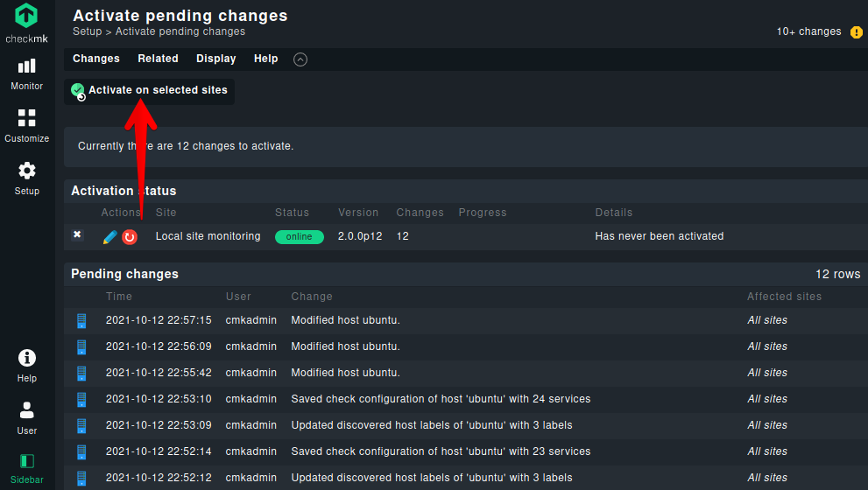Click timestamp 2021-10-12 22:57:15
This screenshot has width=868, height=490.
[x=159, y=319]
